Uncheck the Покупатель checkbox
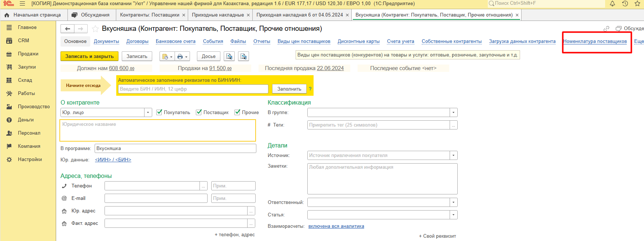 click(159, 112)
